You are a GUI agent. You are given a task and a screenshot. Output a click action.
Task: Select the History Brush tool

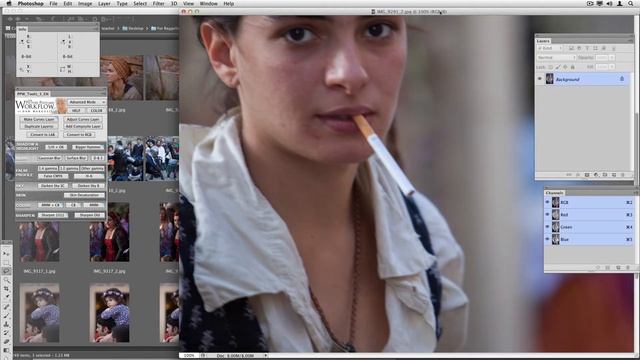pyautogui.click(x=6, y=333)
